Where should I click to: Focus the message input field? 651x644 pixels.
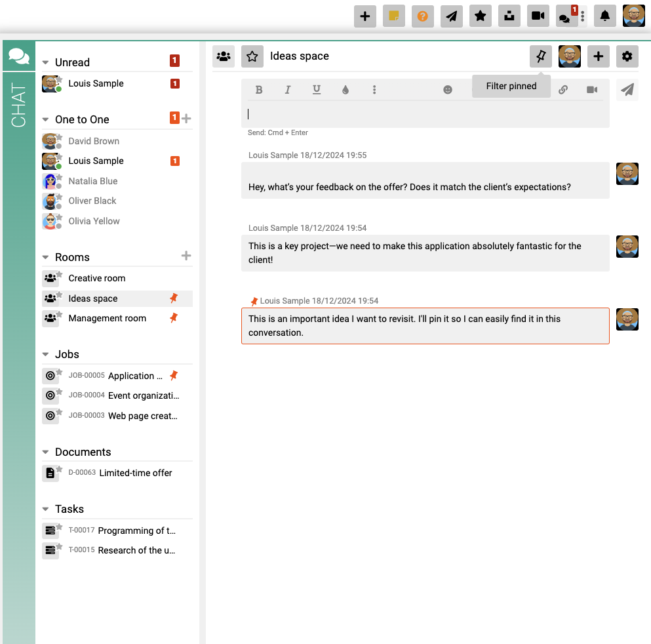(425, 114)
